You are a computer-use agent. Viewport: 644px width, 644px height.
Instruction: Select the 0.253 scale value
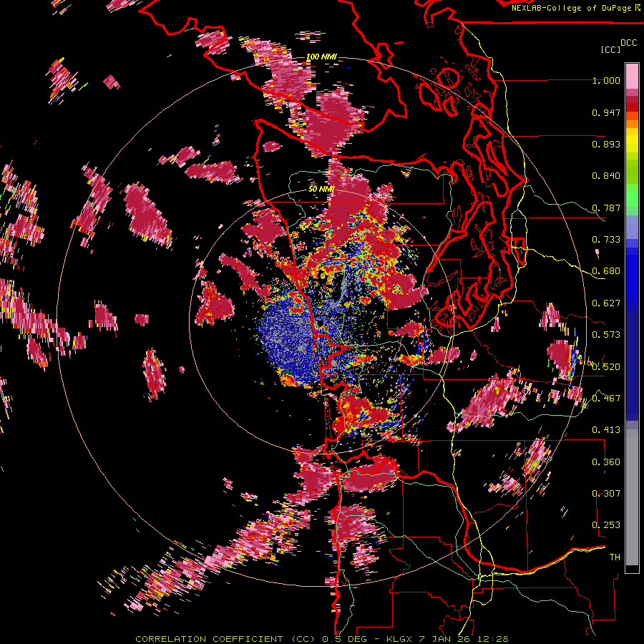click(606, 525)
